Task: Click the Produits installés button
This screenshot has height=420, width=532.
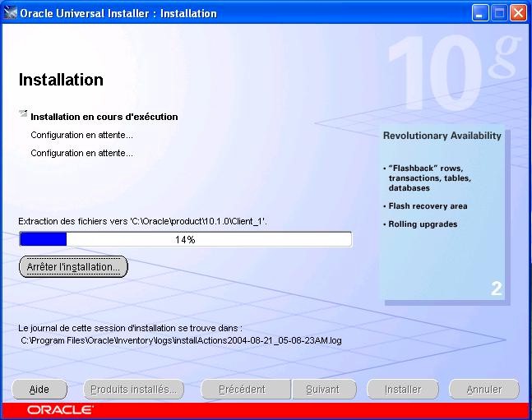Action: tap(134, 390)
